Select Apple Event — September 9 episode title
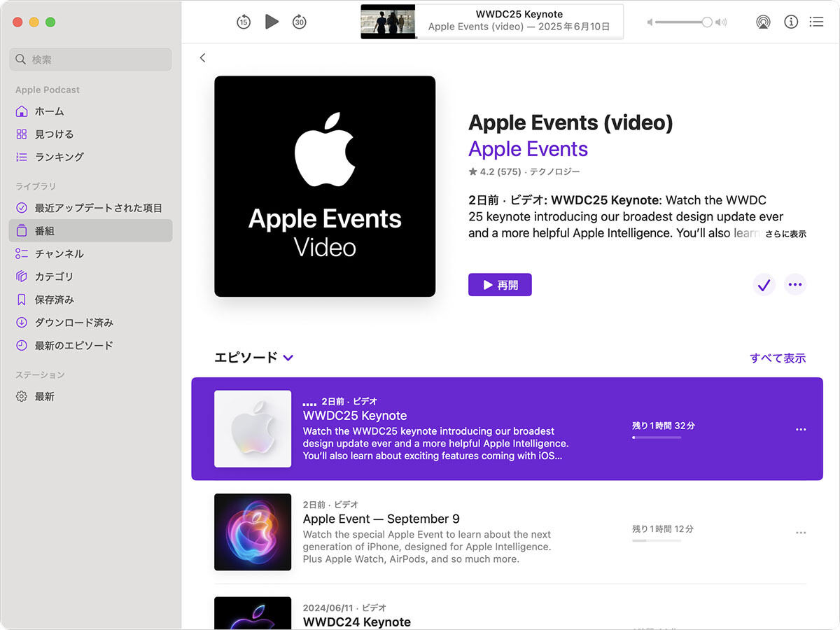840x630 pixels. tap(381, 519)
